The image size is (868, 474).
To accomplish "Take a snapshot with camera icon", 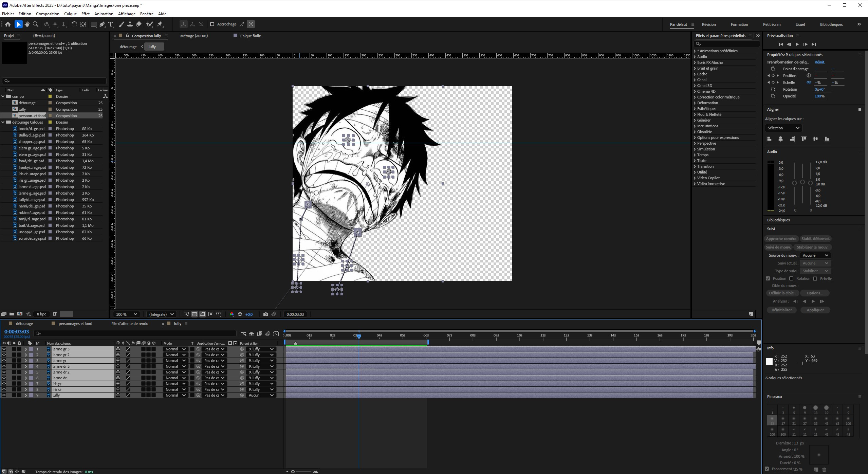I will point(265,314).
